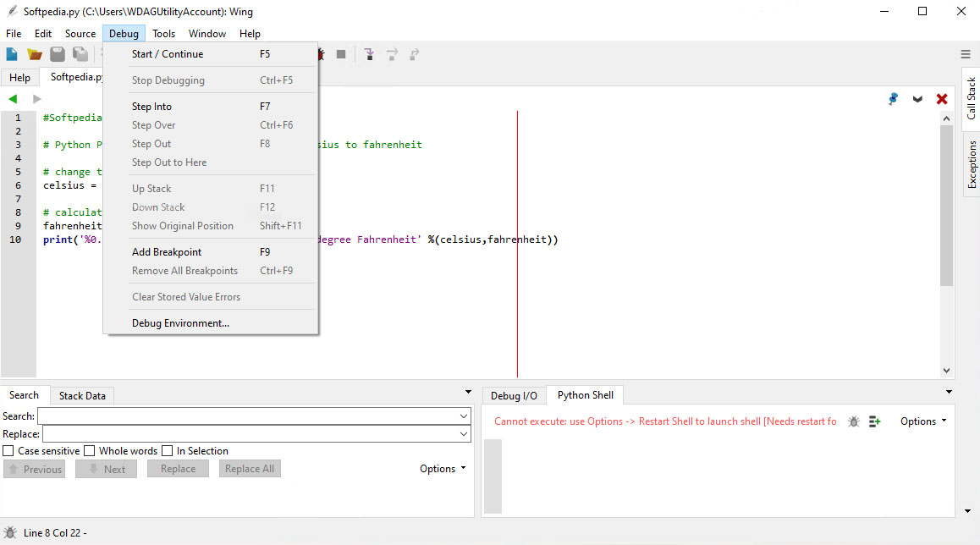
Task: Click line number 10 in the editor gutter
Action: [15, 239]
